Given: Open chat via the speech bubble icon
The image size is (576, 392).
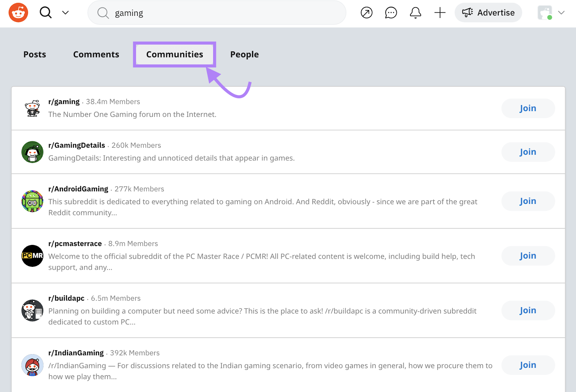Looking at the screenshot, I should point(391,13).
